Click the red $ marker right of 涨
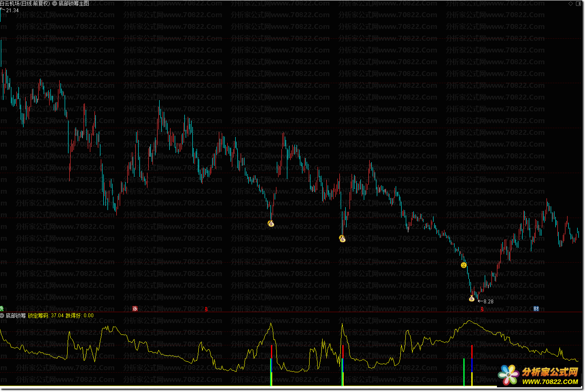The height and width of the screenshot is (392, 586). tap(206, 309)
